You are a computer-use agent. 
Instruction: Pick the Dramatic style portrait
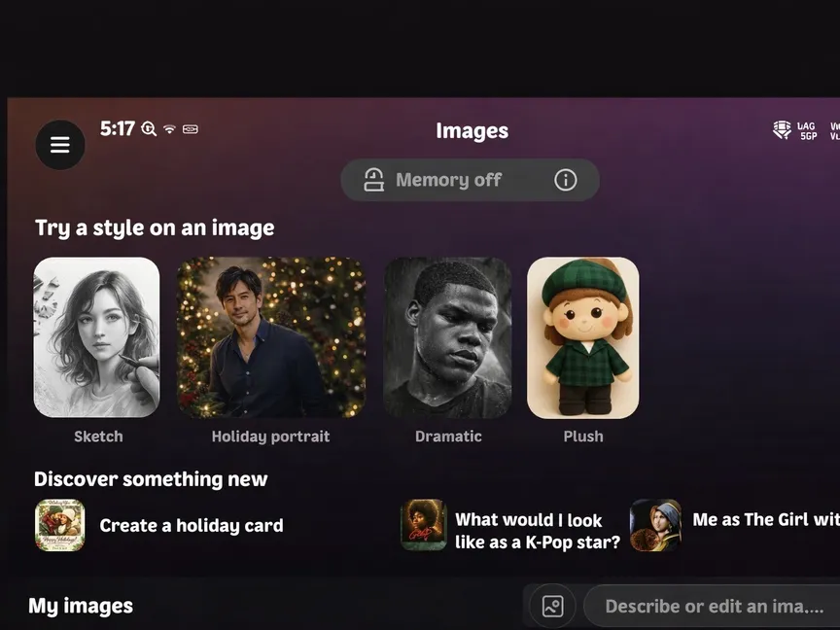click(447, 337)
